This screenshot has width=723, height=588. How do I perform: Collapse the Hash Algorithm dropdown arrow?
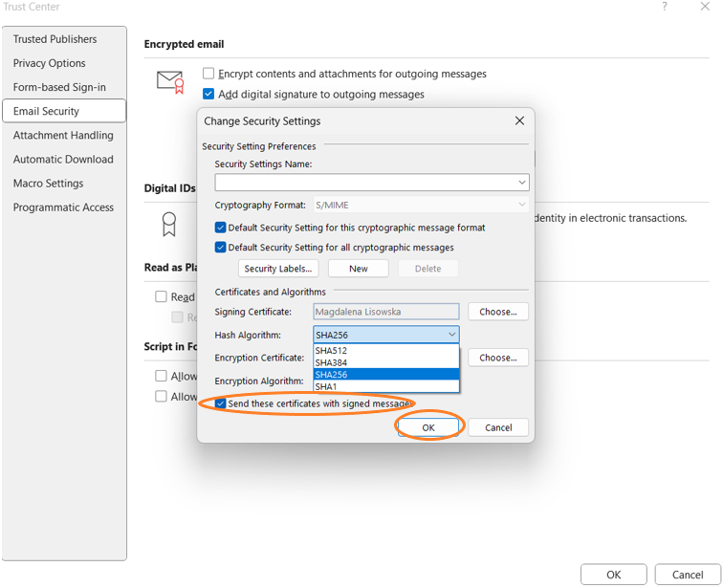[451, 335]
